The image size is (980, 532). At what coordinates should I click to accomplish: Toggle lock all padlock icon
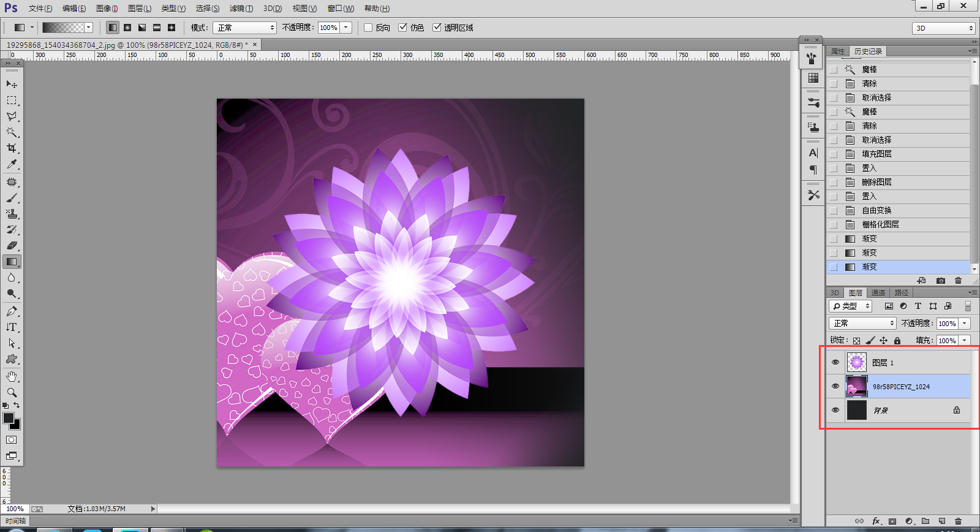(897, 341)
